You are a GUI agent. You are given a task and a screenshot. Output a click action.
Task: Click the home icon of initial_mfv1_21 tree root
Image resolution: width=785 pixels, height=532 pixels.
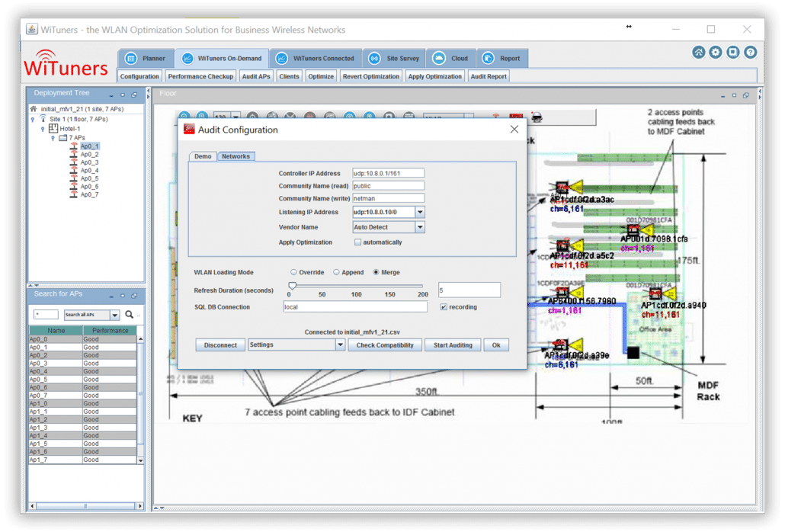pos(34,108)
